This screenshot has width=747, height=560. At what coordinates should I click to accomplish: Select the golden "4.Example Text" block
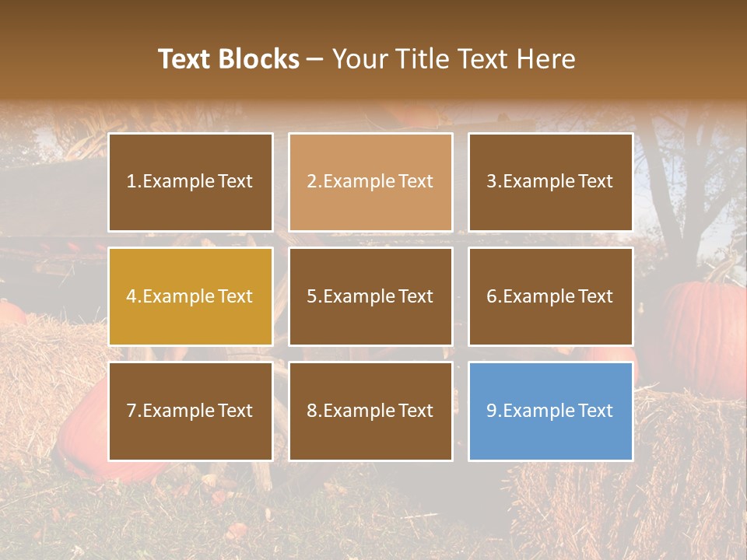[191, 296]
